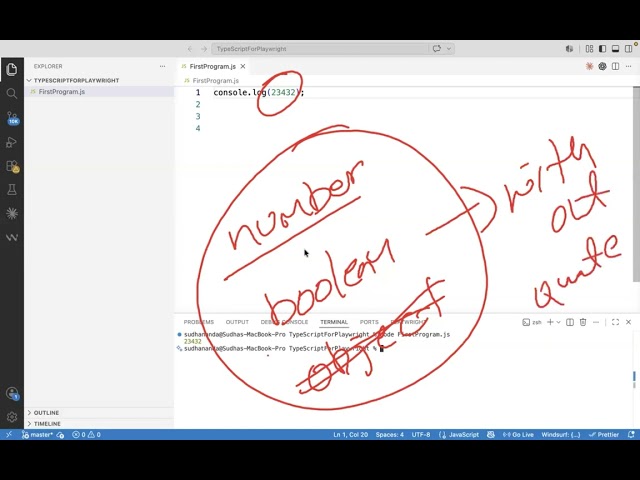640x480 pixels.
Task: Toggle the Secondary Side Bar
Action: (x=628, y=49)
